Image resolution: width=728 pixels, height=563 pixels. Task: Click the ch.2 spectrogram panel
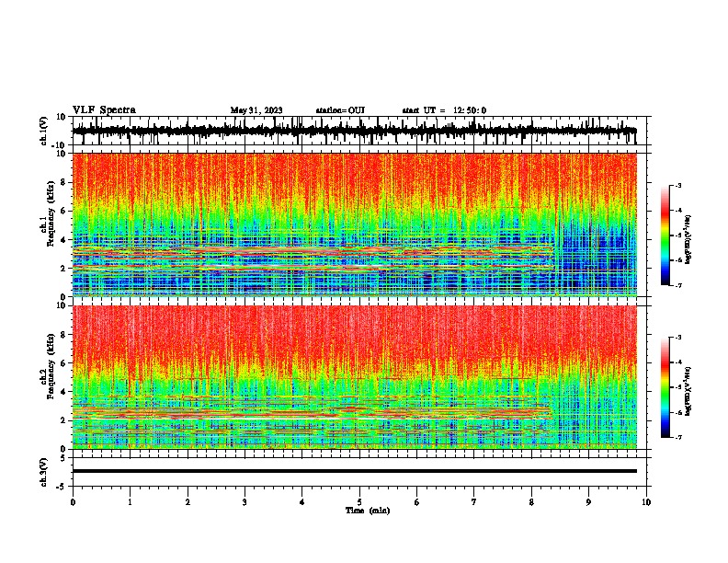click(355, 377)
